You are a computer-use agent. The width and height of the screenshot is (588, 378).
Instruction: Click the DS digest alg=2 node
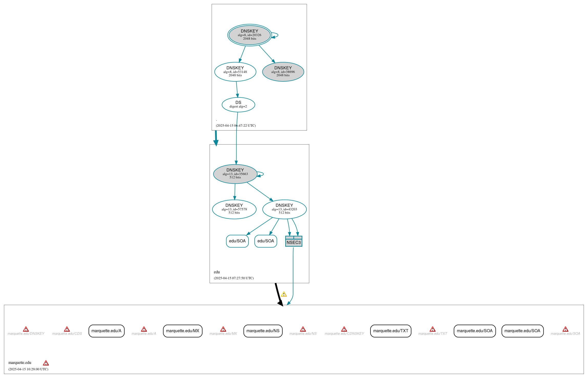pos(238,104)
